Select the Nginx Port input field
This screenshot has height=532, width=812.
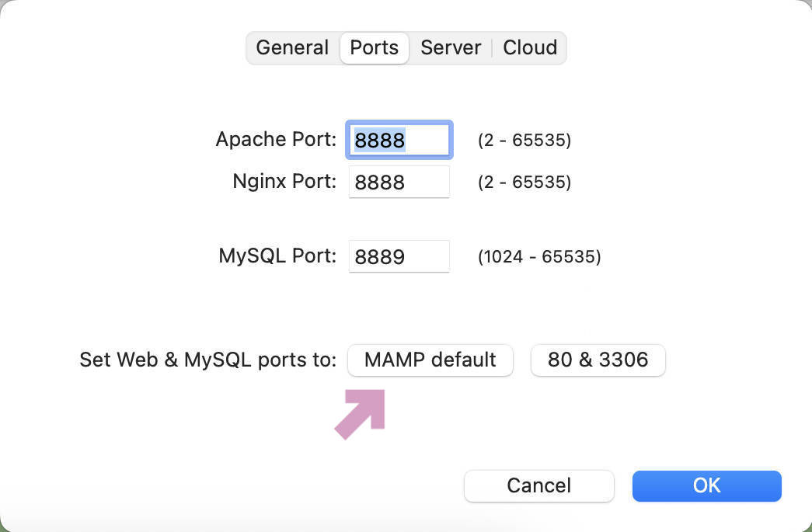399,182
